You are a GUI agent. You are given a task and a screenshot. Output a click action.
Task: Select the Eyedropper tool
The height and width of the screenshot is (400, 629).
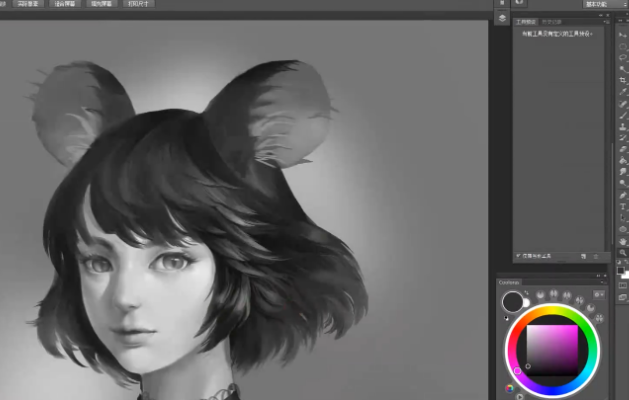[x=623, y=92]
